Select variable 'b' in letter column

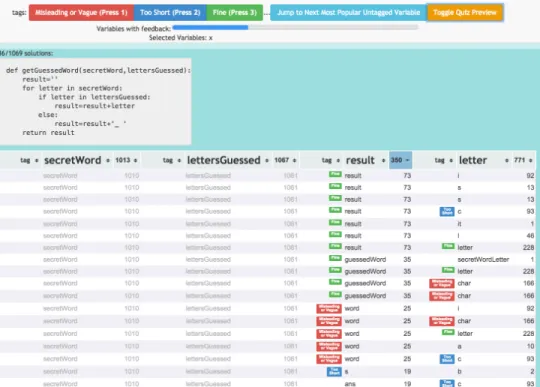(459, 372)
